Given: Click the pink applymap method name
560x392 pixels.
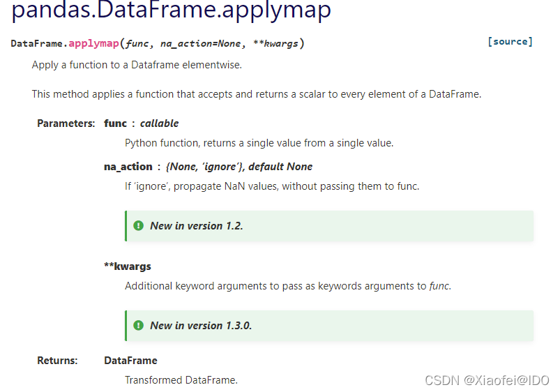Looking at the screenshot, I should [93, 44].
